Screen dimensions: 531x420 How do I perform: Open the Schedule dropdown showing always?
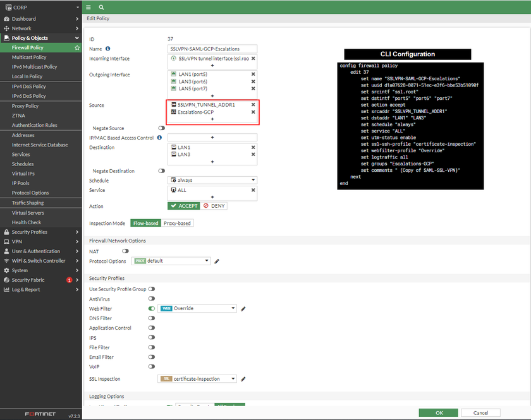click(212, 180)
